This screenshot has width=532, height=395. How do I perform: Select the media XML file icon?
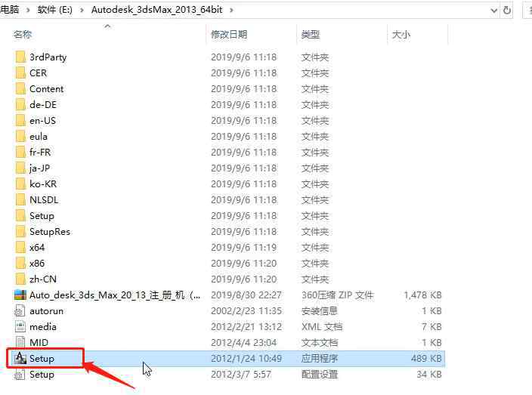point(20,327)
